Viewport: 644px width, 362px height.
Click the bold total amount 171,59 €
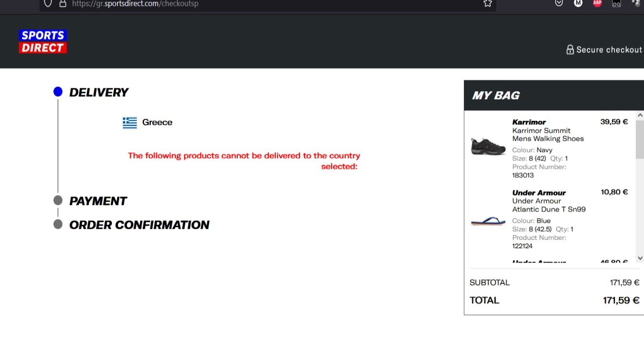coord(621,300)
